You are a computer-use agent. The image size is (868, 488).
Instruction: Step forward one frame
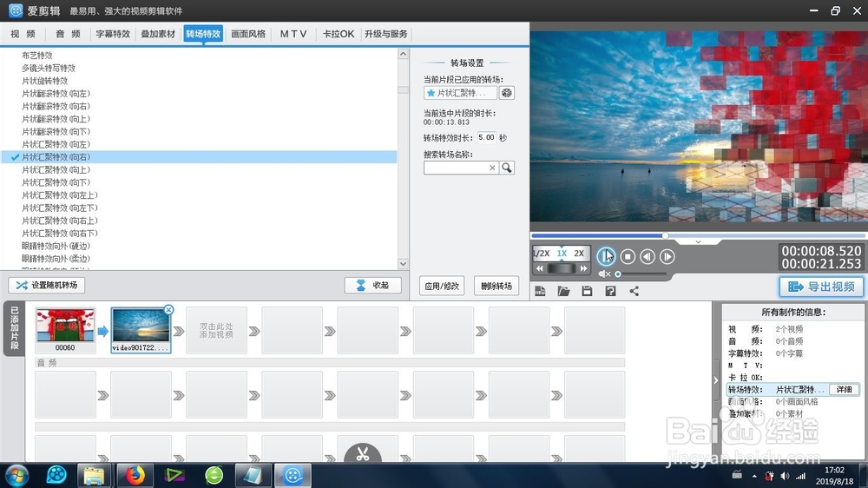(x=667, y=256)
